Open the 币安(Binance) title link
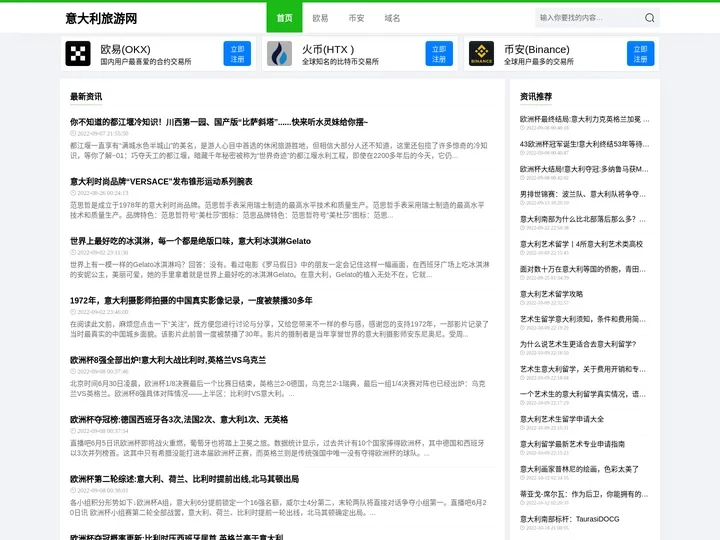Viewport: 720px width, 540px height. (536, 49)
